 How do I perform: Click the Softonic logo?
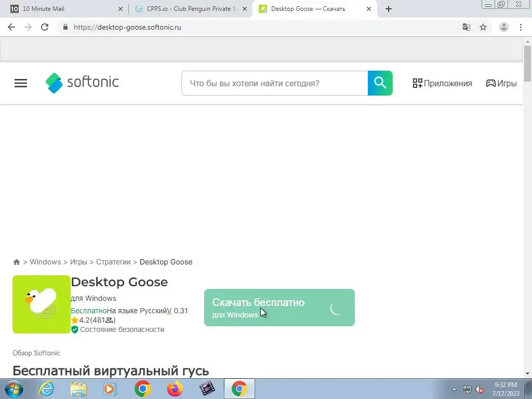pos(82,83)
